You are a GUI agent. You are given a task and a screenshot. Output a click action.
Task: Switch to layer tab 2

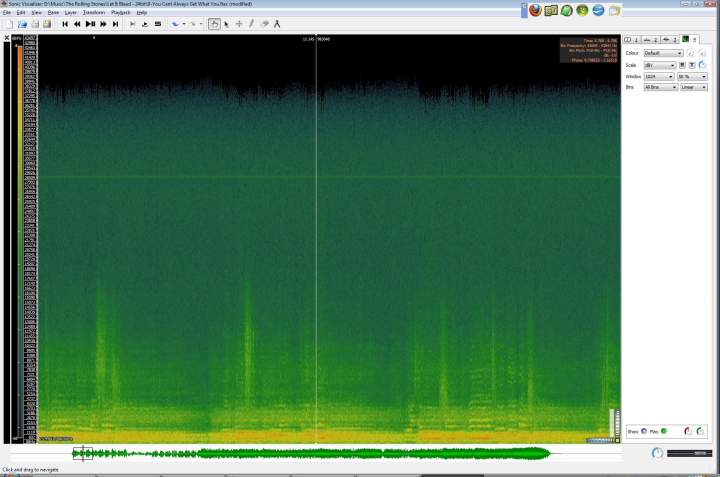click(651, 39)
